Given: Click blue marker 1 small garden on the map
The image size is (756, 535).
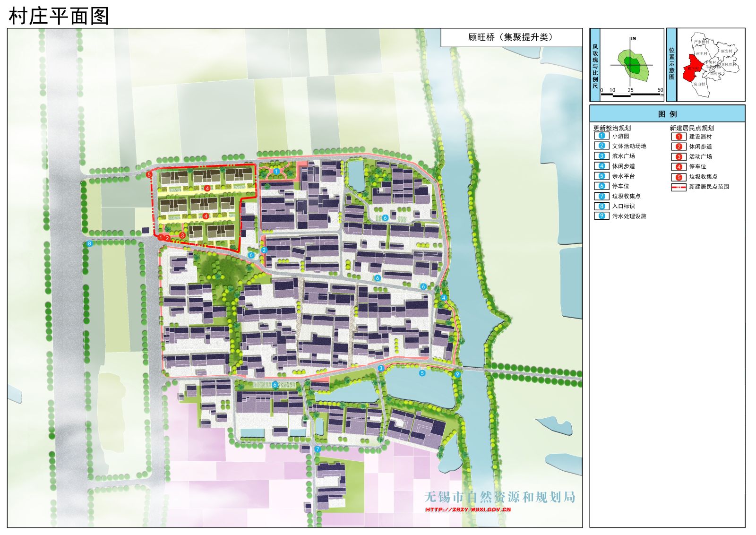Looking at the screenshot, I should [x=276, y=171].
